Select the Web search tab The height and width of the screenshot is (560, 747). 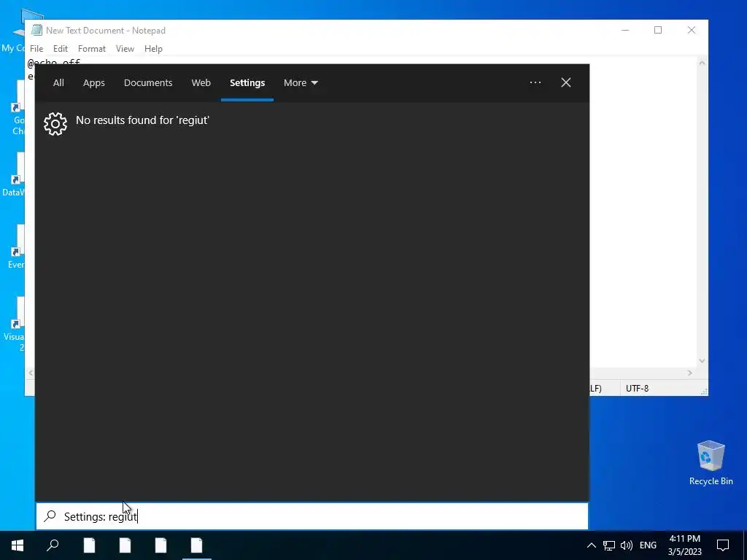pos(201,83)
